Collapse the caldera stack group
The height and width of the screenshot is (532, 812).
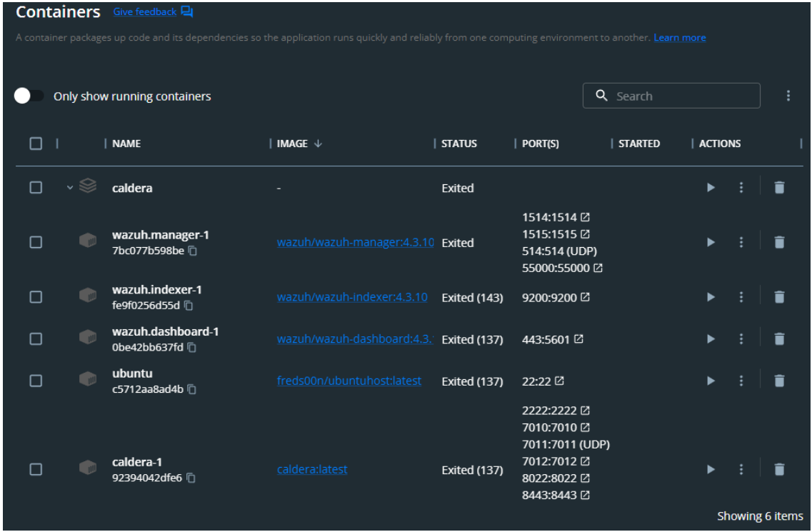click(x=70, y=188)
